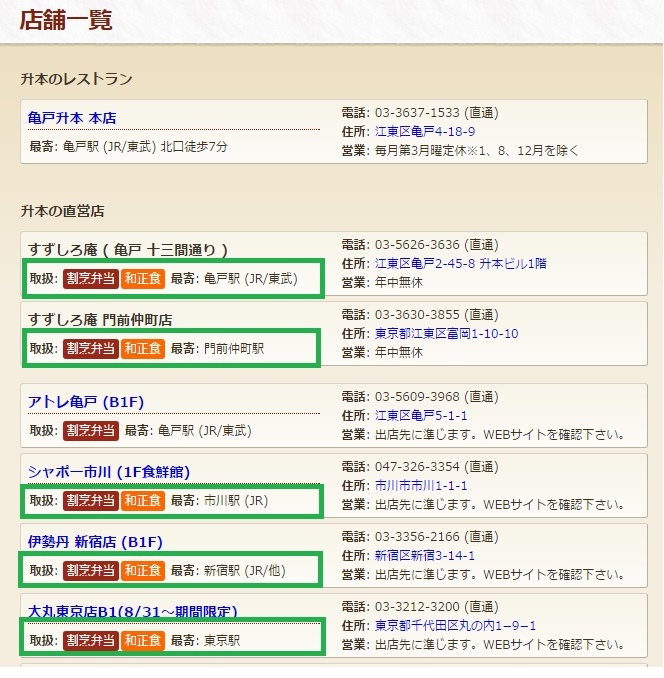Click phone number 03-5626-3636
Image resolution: width=664 pixels, height=678 pixels.
pyautogui.click(x=417, y=245)
